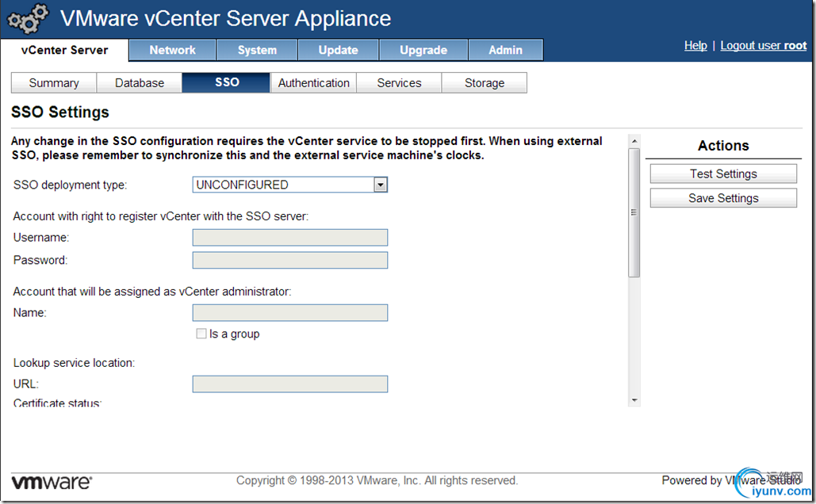Open the Services sub-tab

(x=399, y=82)
